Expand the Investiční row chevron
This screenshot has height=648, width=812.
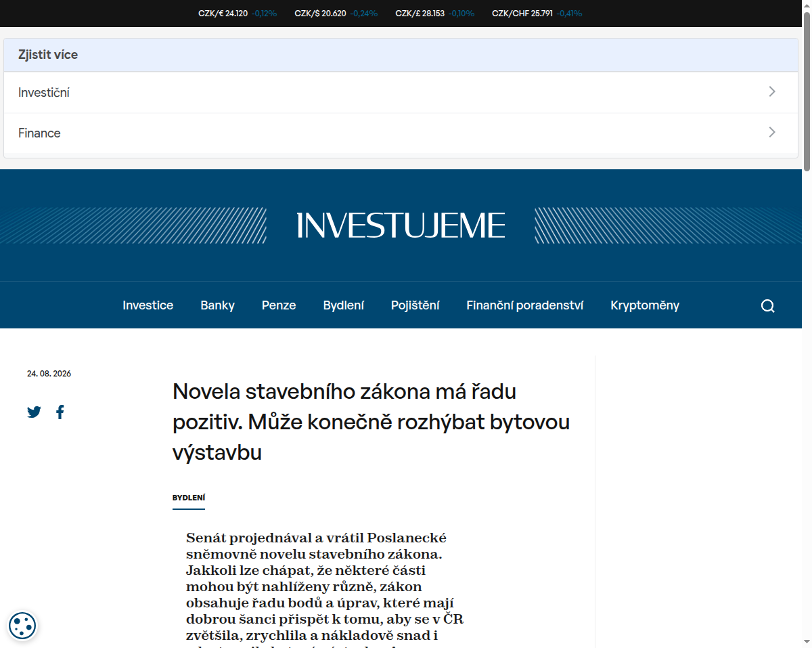click(x=772, y=91)
